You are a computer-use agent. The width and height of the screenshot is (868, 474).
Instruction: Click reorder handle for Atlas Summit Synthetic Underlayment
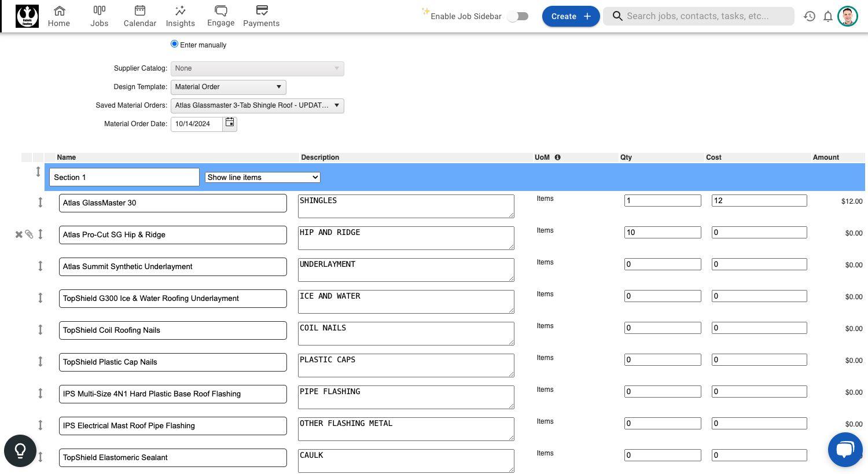click(x=41, y=266)
